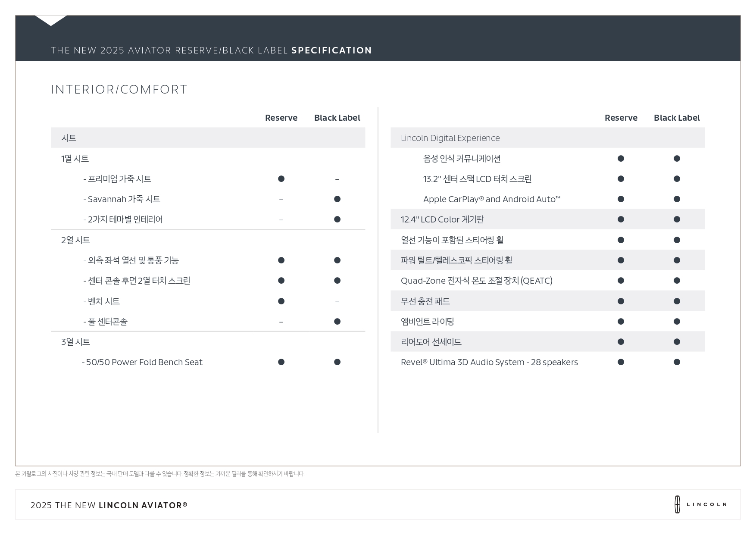Select 파워 틸트/텔레스코픽 스티어링 휠 row
The image size is (756, 535).
tap(548, 260)
